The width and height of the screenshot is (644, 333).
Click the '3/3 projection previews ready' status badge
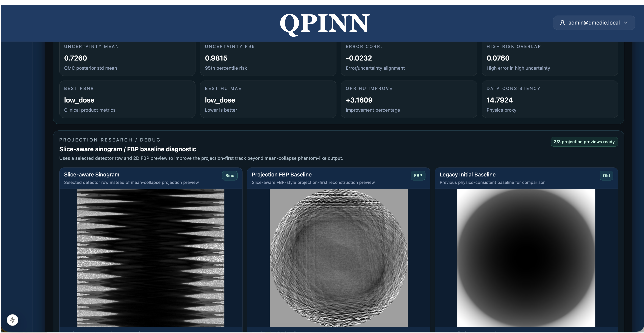(x=584, y=142)
